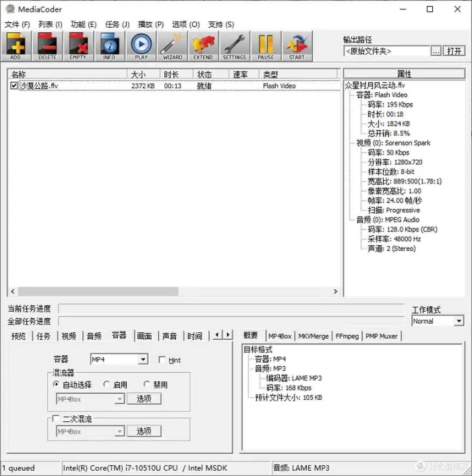Open the 列表 (I) menu
Screen dimensions: 472x476
(50, 24)
